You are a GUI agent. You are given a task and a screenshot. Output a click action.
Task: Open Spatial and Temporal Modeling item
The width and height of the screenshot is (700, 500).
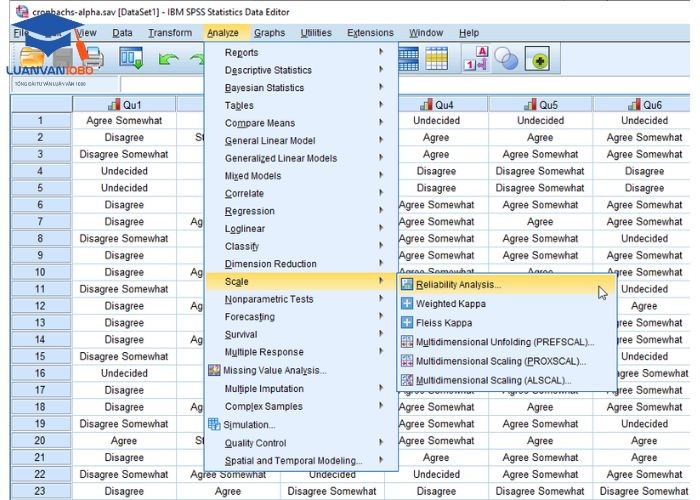click(x=293, y=461)
